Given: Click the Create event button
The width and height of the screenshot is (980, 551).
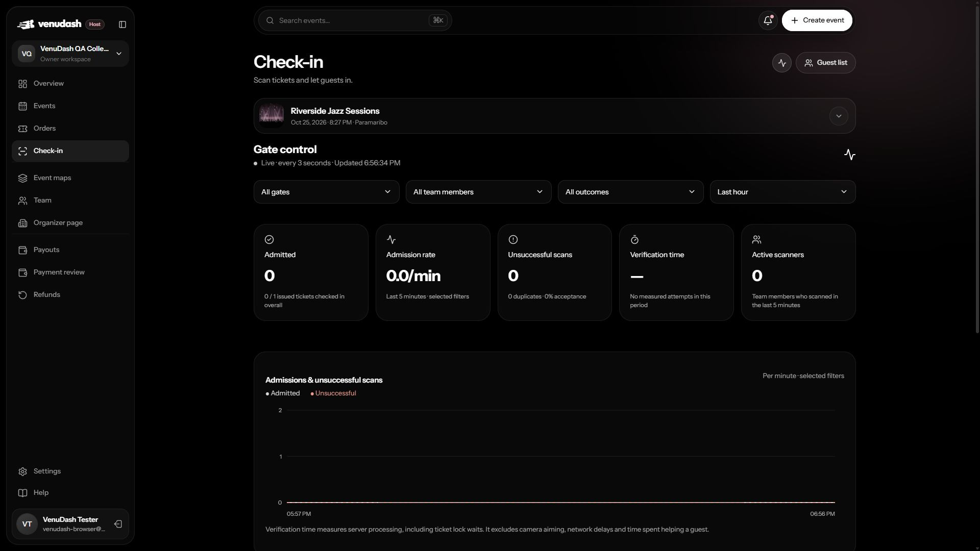Looking at the screenshot, I should (x=817, y=20).
